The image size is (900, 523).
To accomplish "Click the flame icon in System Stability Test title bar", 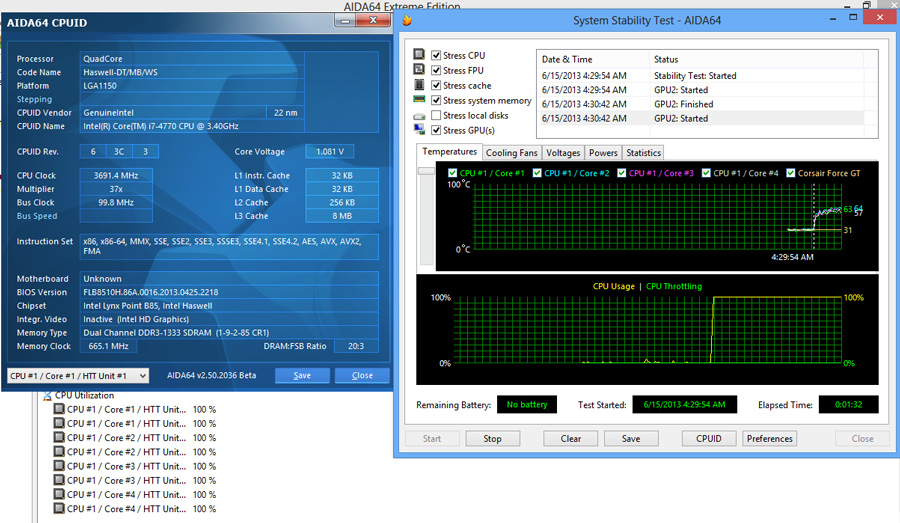I will (x=407, y=21).
